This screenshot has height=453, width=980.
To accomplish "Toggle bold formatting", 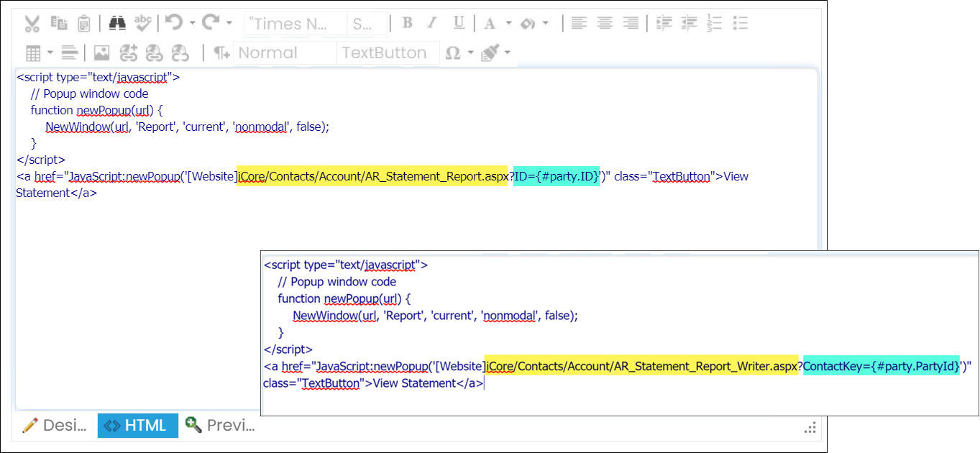I will pos(407,23).
